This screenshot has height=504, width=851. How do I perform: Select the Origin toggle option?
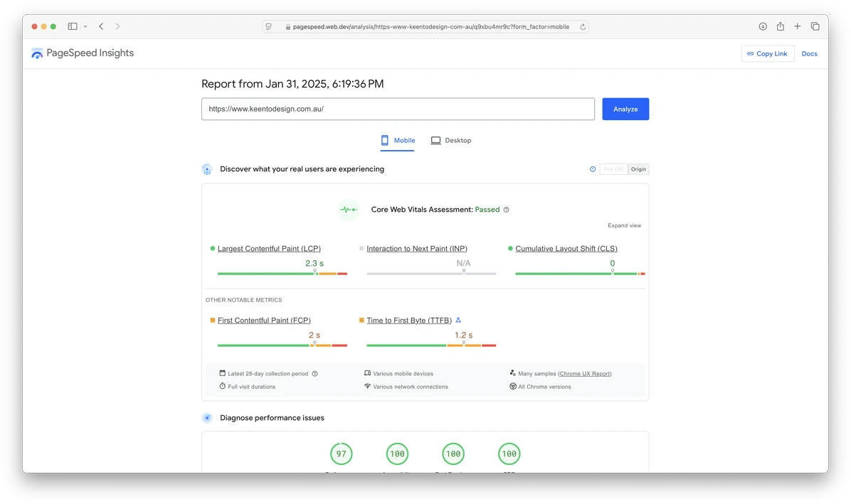click(638, 169)
